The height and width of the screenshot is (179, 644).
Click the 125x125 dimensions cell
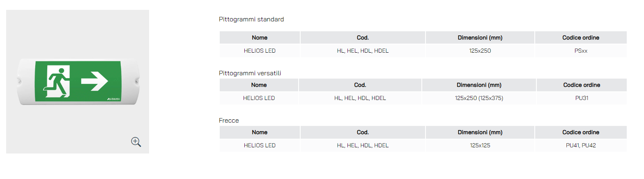click(480, 145)
